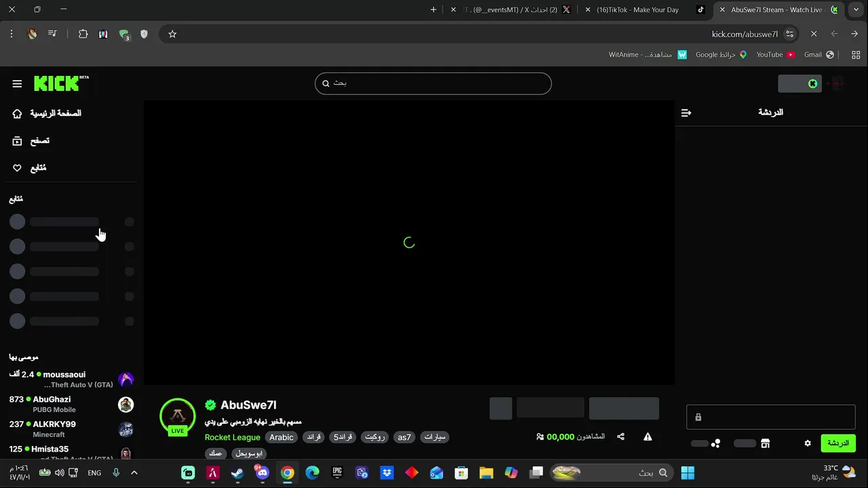Open the channel shop icon in chat
This screenshot has height=488, width=868.
pyautogui.click(x=765, y=443)
